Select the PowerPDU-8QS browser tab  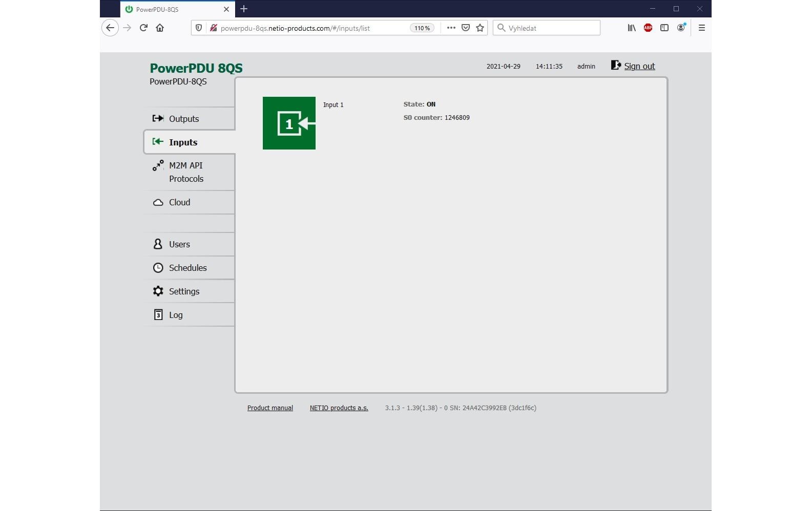point(177,9)
